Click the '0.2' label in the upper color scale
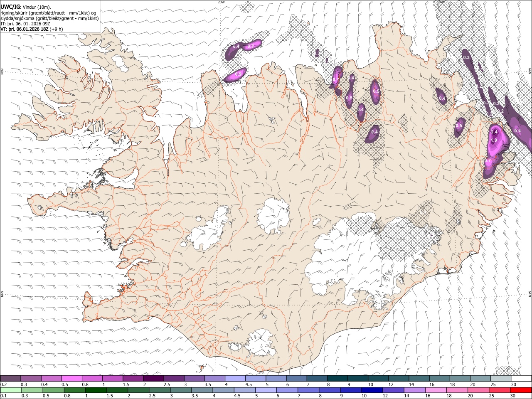532x399 pixels. 3,384
